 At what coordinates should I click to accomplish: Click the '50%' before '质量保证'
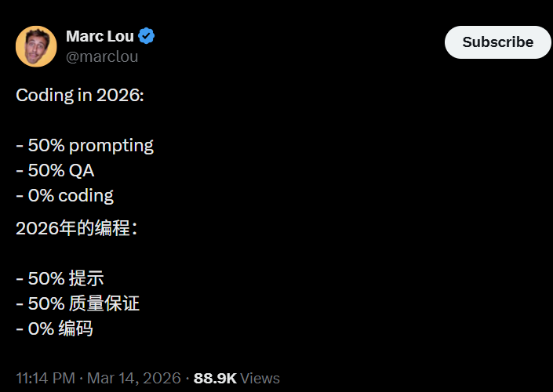point(45,303)
